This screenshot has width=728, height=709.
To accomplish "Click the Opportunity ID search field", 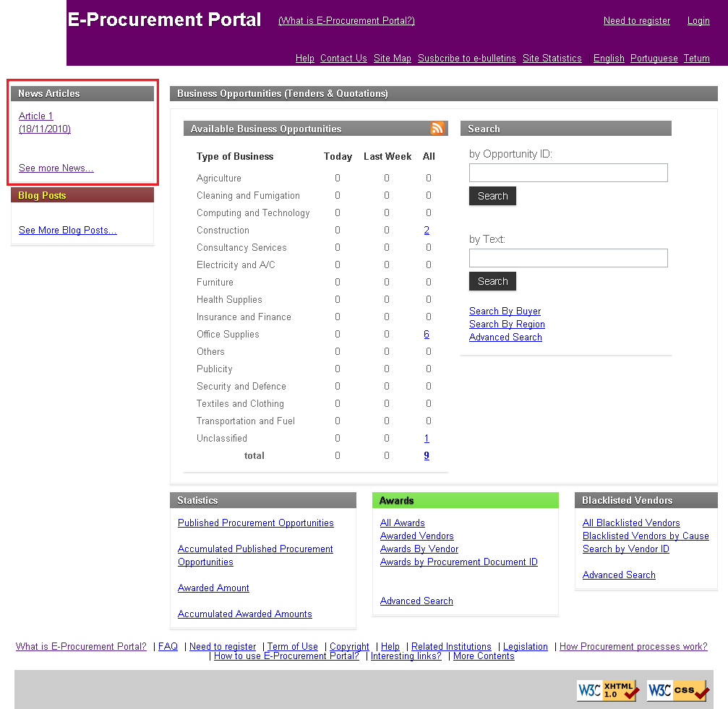I will click(x=568, y=173).
